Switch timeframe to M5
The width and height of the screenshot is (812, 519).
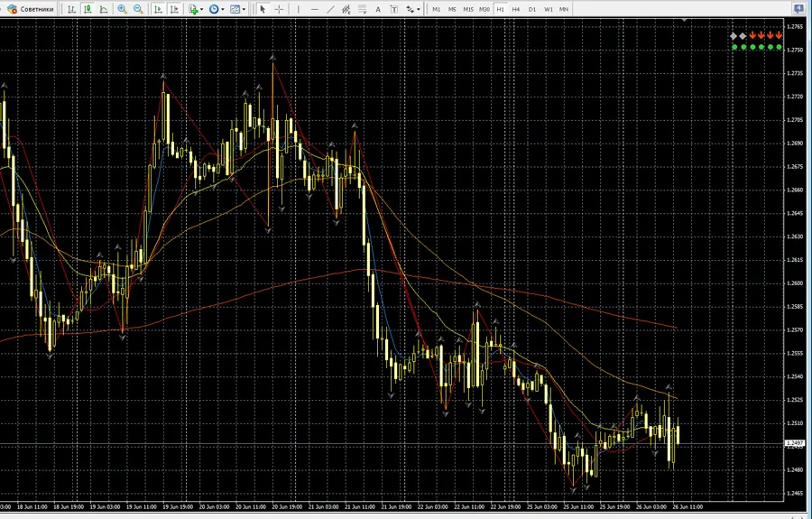click(x=453, y=9)
